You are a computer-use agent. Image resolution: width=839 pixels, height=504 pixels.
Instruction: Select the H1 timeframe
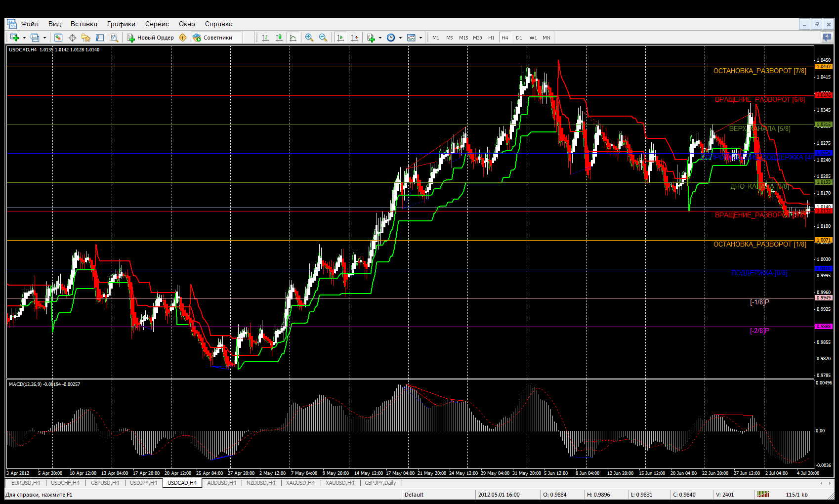[x=491, y=38]
